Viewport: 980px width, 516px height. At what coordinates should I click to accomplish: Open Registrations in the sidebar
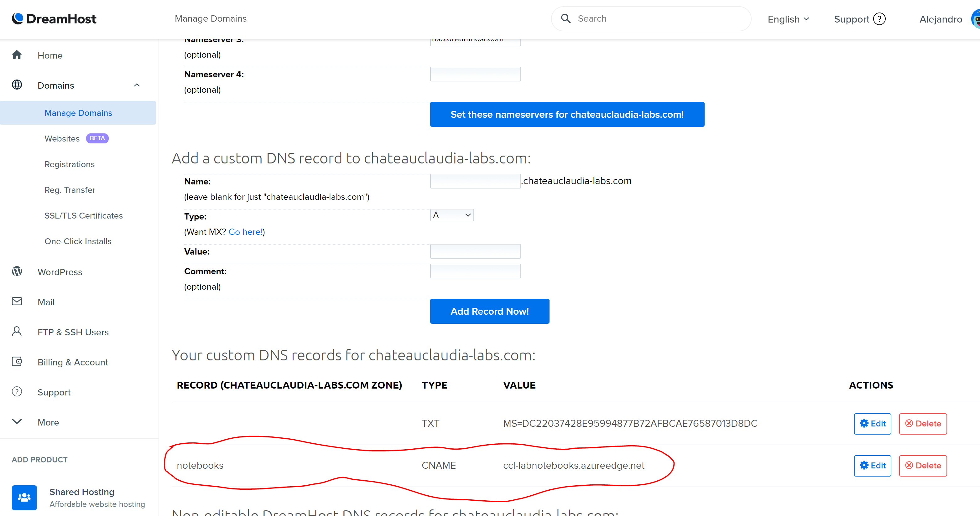pyautogui.click(x=70, y=164)
